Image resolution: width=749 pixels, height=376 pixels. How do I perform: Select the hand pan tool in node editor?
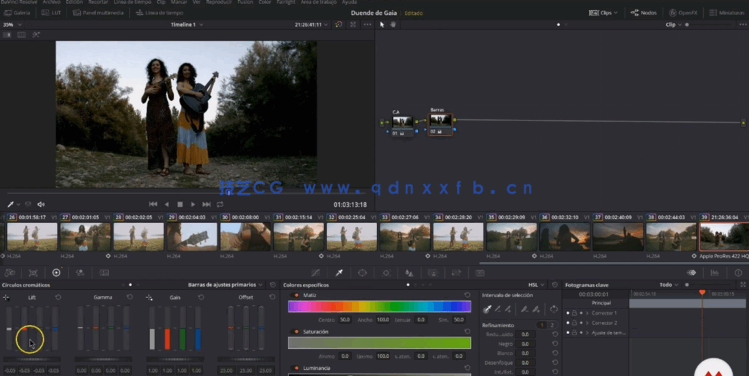coord(394,24)
